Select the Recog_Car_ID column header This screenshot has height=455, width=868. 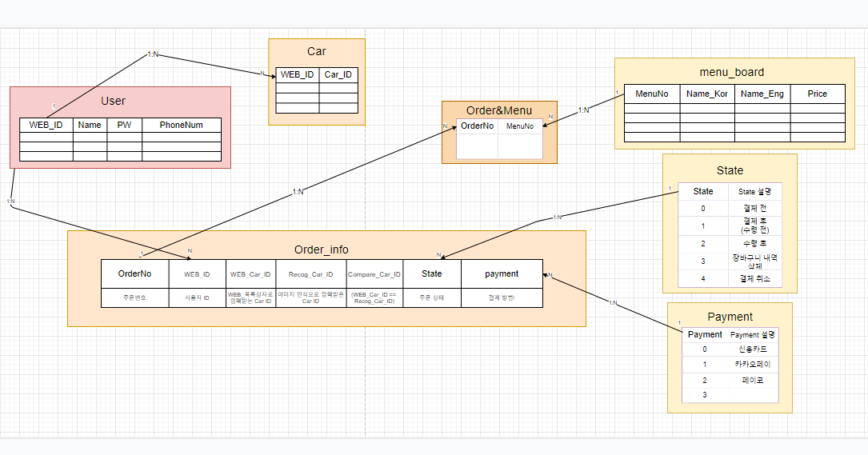coord(311,274)
